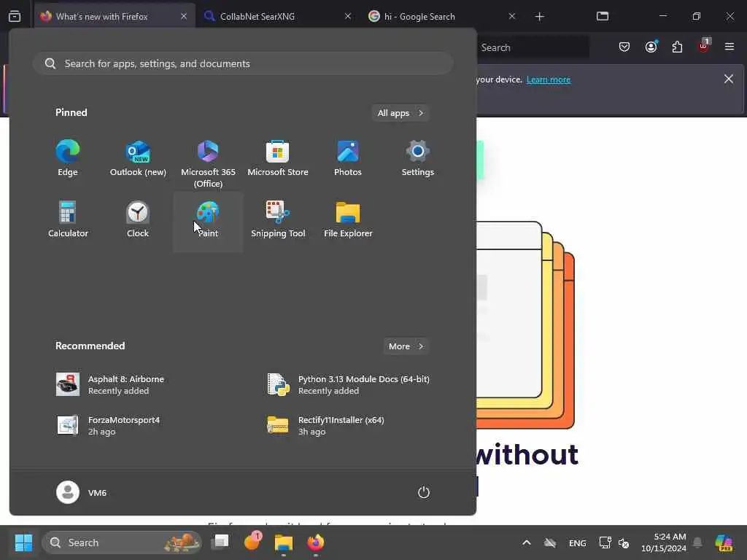Open Paint from pinned apps
This screenshot has width=747, height=560.
pyautogui.click(x=208, y=220)
